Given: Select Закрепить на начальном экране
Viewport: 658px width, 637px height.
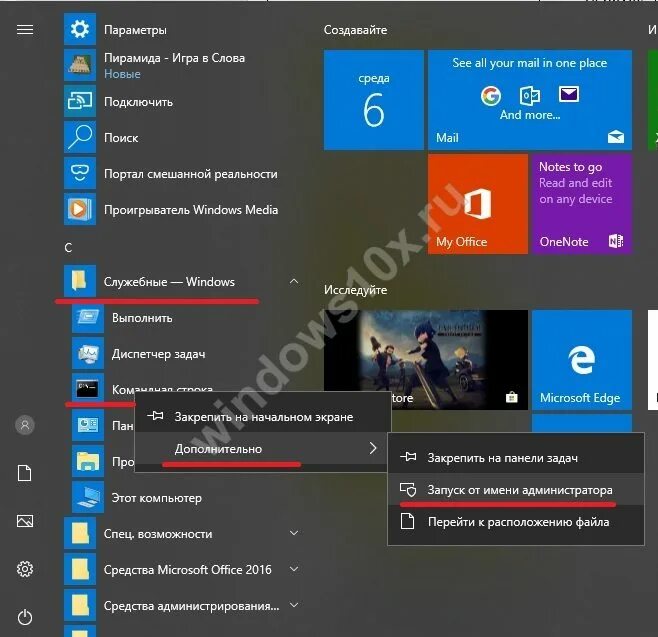Looking at the screenshot, I should click(x=263, y=417).
